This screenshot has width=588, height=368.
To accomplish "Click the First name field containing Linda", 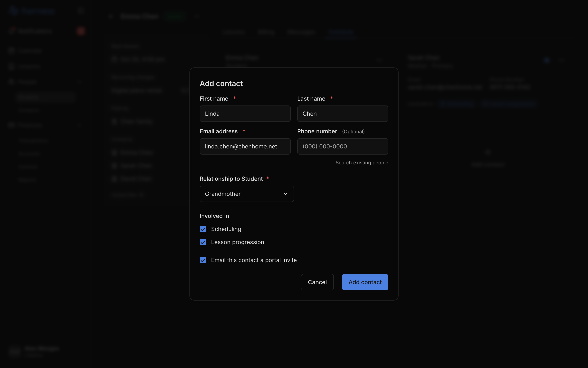I will click(245, 114).
